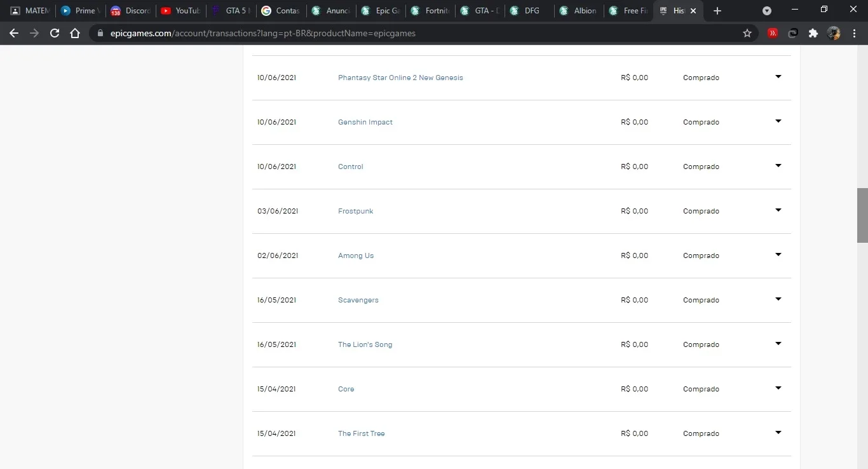Bookmark page with the star icon
Viewport: 868px width, 469px height.
[x=747, y=33]
